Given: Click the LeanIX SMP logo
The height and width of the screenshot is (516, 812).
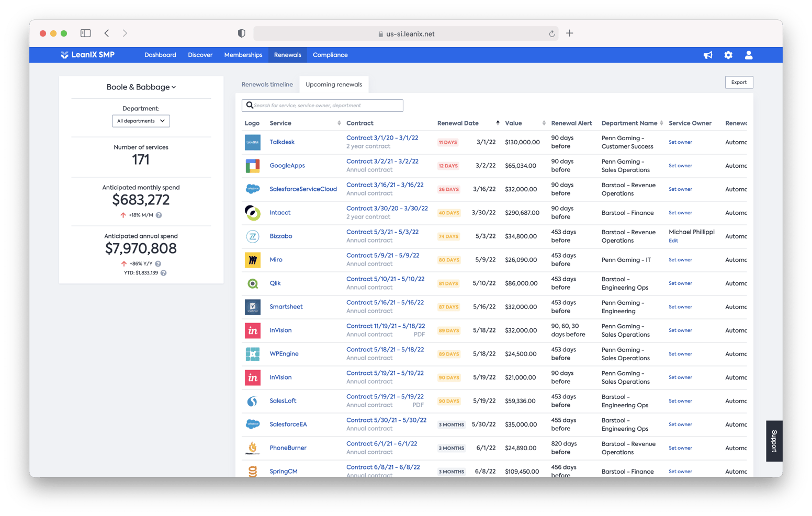Looking at the screenshot, I should pyautogui.click(x=87, y=54).
